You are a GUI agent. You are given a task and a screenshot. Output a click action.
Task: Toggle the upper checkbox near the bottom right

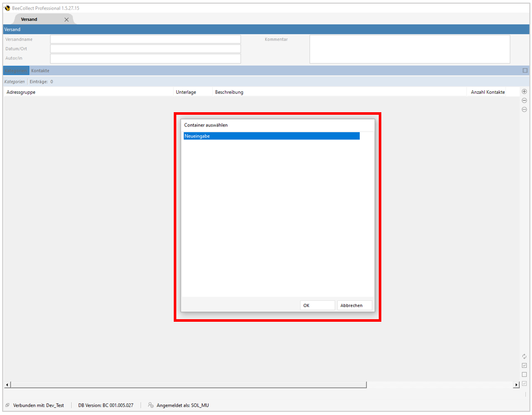[x=524, y=365]
